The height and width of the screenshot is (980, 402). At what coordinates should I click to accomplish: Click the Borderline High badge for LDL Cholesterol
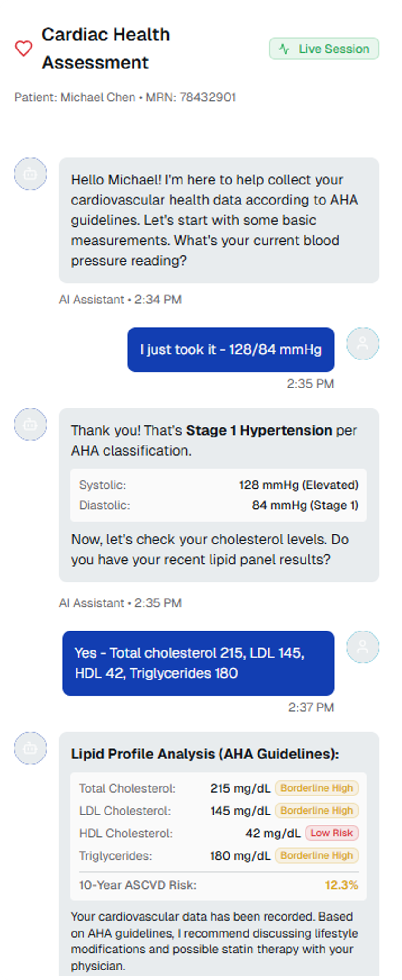[x=316, y=810]
